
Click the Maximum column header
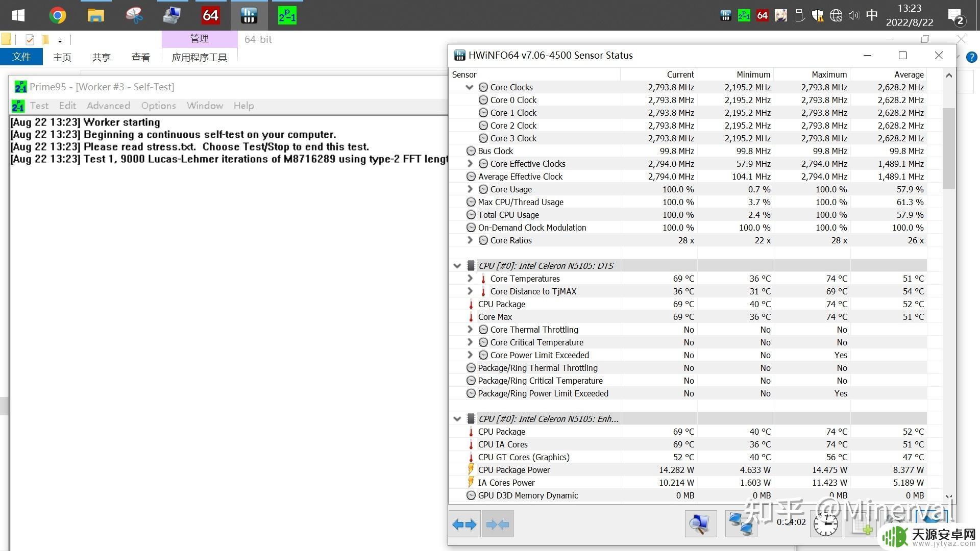(812, 74)
